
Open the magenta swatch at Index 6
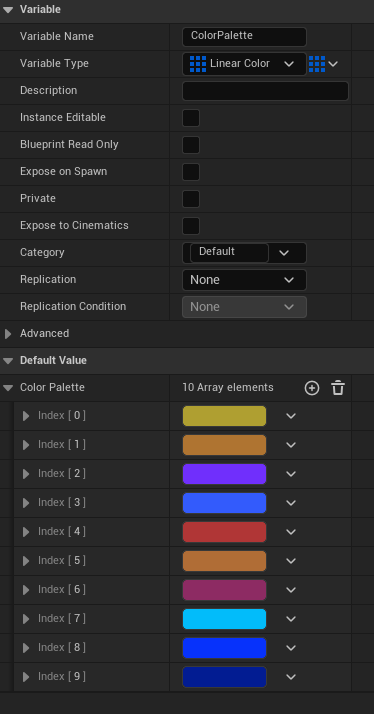[224, 590]
